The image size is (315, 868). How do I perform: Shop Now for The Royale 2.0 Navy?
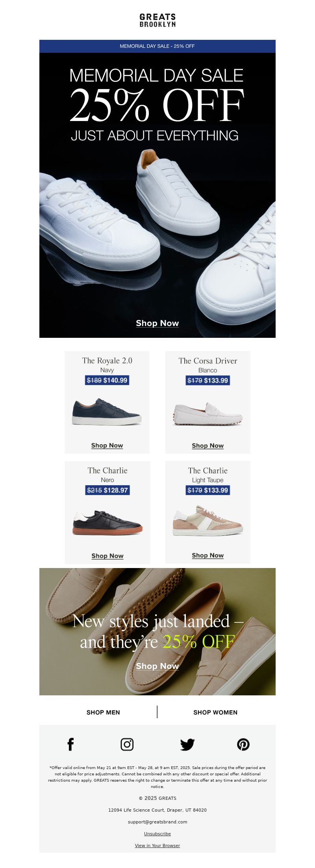(x=107, y=445)
